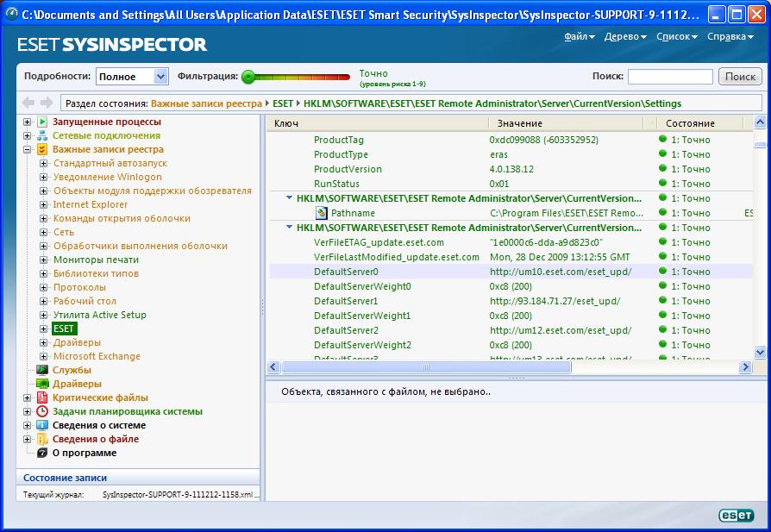Open the Справка menu
The width and height of the screenshot is (771, 532).
730,36
